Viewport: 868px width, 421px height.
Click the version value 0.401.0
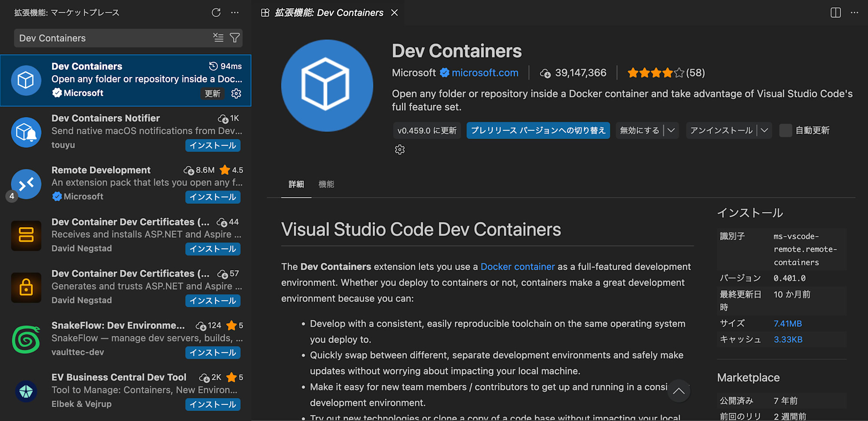(x=789, y=278)
